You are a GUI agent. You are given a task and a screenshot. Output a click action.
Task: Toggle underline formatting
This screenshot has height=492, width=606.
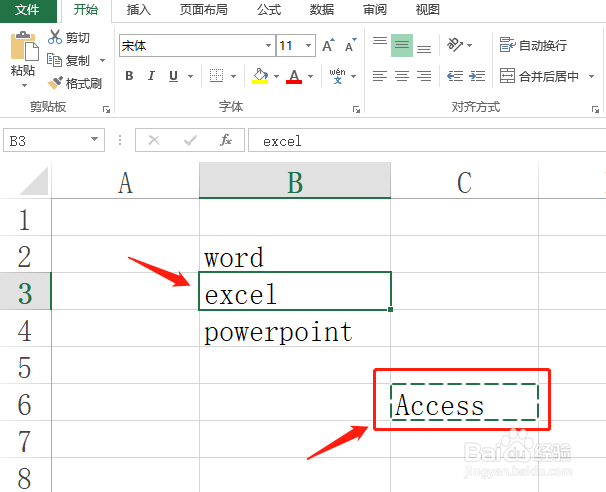click(174, 76)
